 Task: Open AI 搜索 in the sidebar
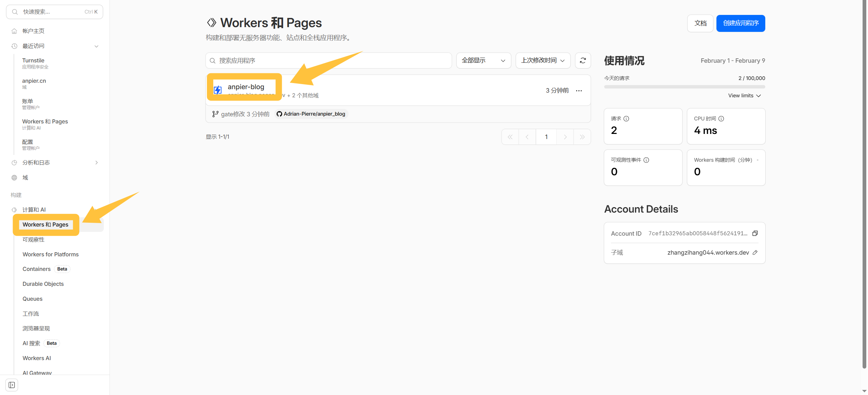tap(31, 343)
